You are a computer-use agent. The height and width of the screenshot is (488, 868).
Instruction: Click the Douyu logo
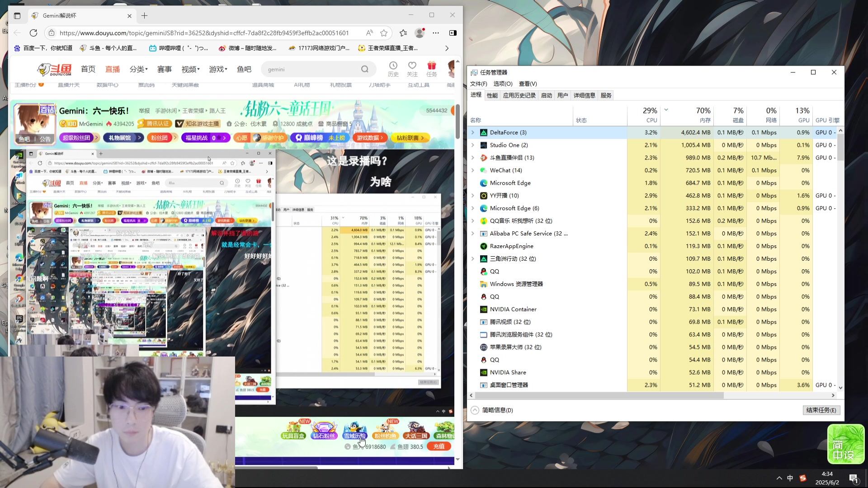pyautogui.click(x=54, y=69)
